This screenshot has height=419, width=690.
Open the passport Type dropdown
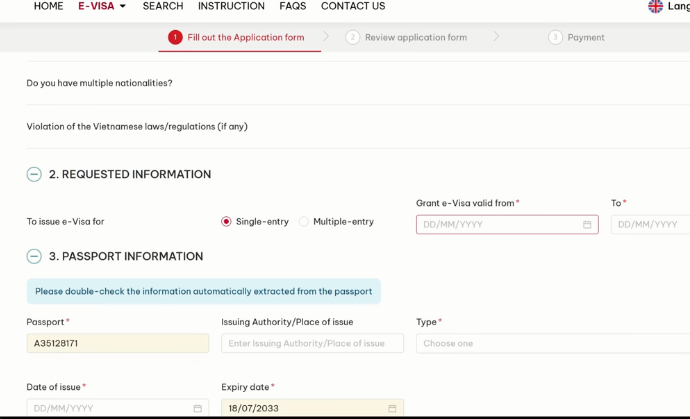coord(553,343)
